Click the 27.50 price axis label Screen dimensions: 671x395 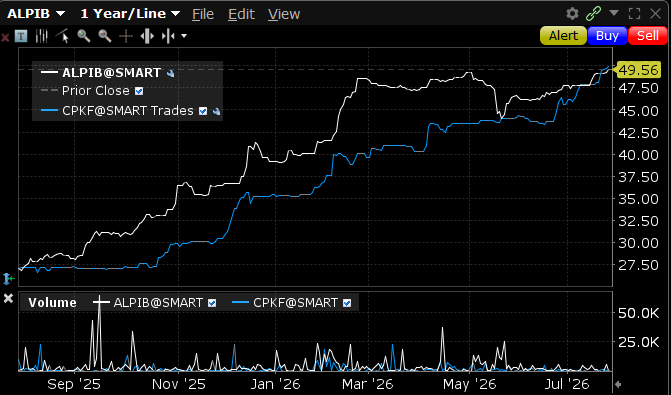click(x=638, y=265)
